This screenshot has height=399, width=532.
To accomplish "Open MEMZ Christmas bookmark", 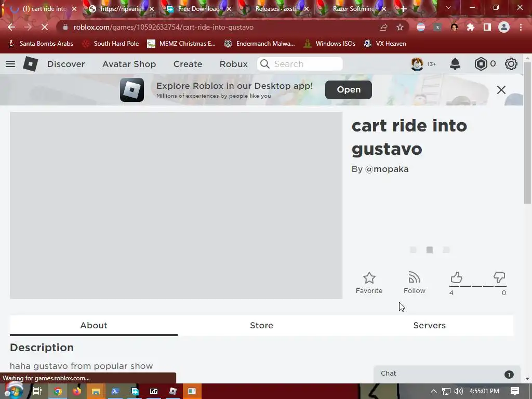I will [181, 44].
